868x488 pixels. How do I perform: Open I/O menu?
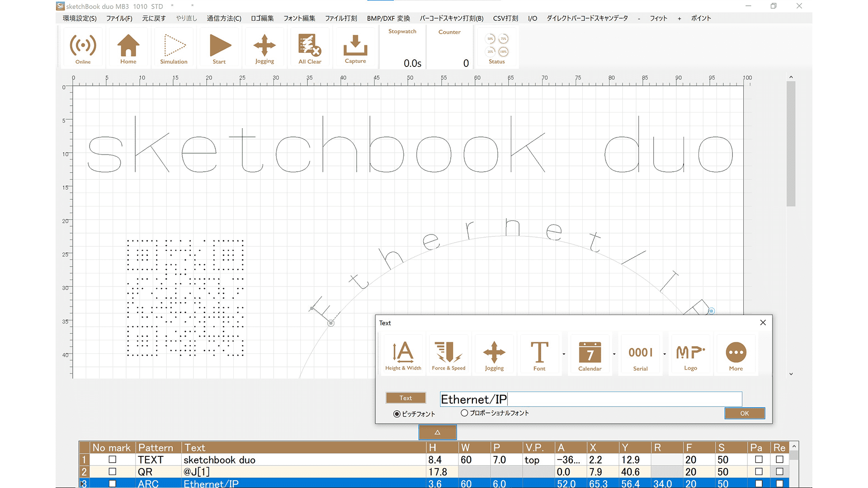[533, 18]
